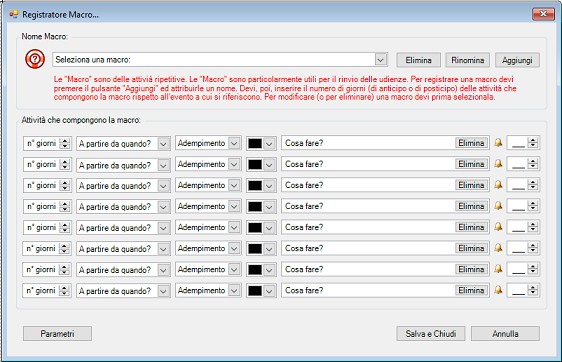Decrease the reminder spinner after the second row bell
Screen dimensions: 562x362
[x=533, y=167]
